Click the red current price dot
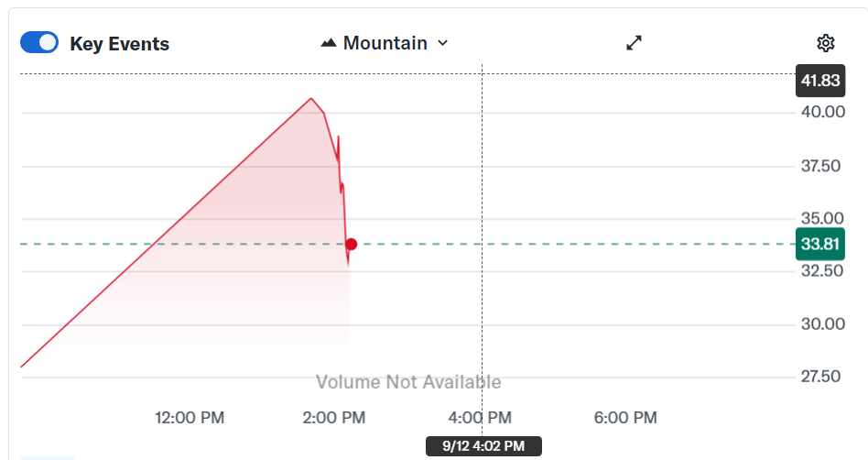 (x=351, y=244)
